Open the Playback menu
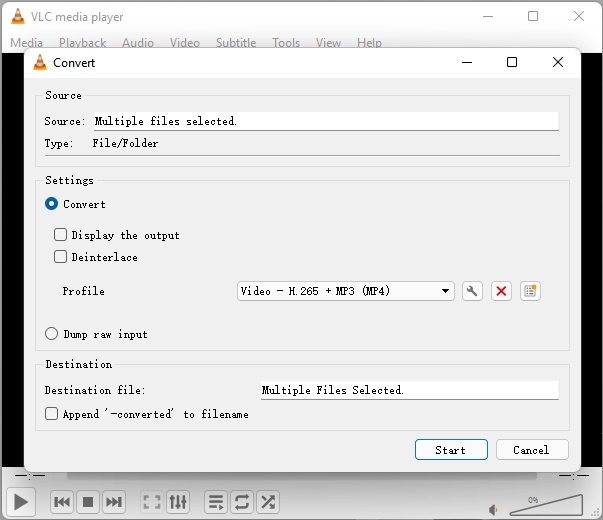 (82, 43)
